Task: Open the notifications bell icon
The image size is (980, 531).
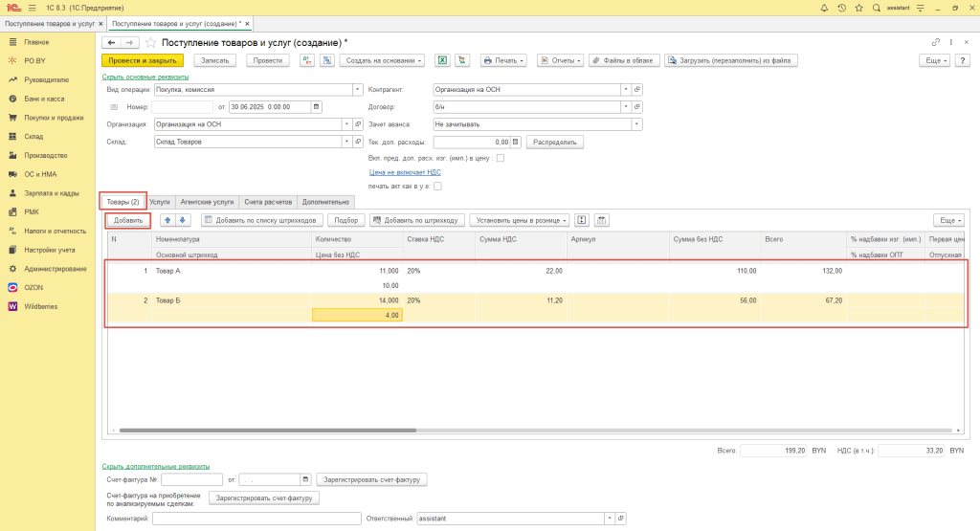Action: click(x=824, y=8)
